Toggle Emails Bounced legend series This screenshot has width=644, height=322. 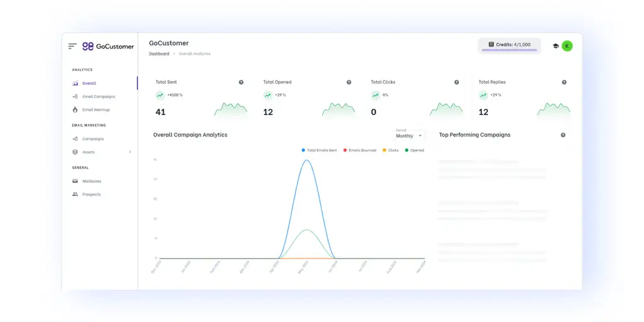click(x=359, y=150)
